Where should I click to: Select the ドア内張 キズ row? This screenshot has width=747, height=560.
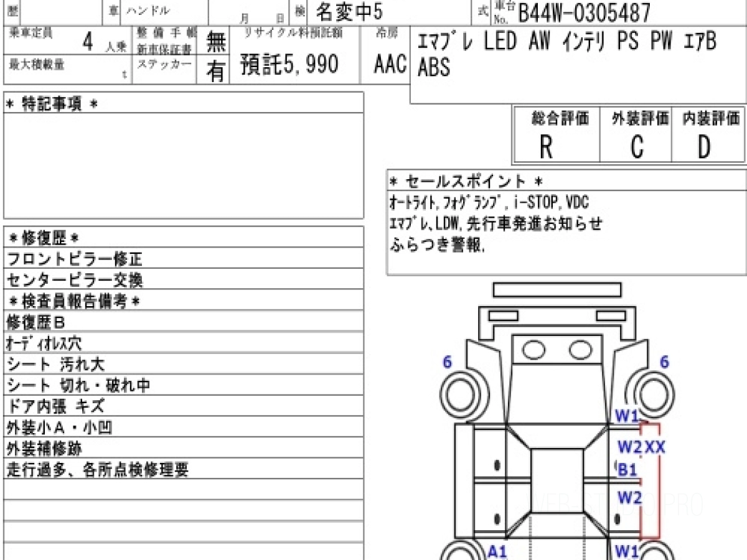tap(184, 406)
